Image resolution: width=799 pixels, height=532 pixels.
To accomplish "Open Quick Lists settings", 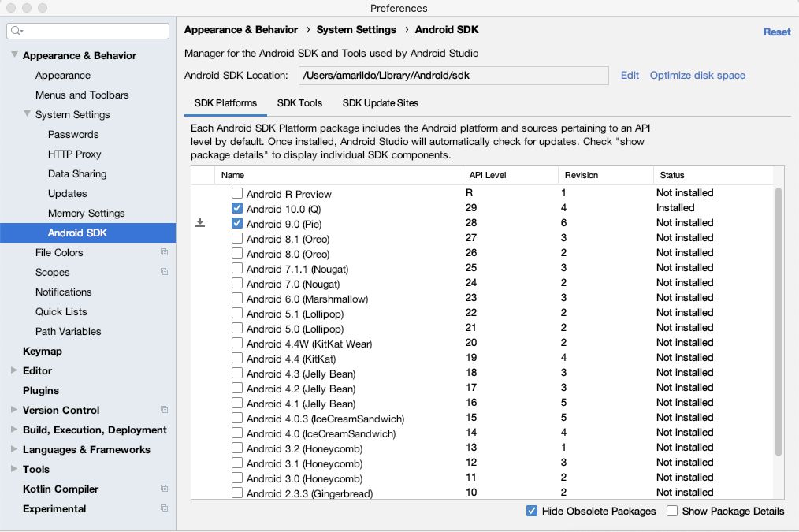I will coord(61,311).
